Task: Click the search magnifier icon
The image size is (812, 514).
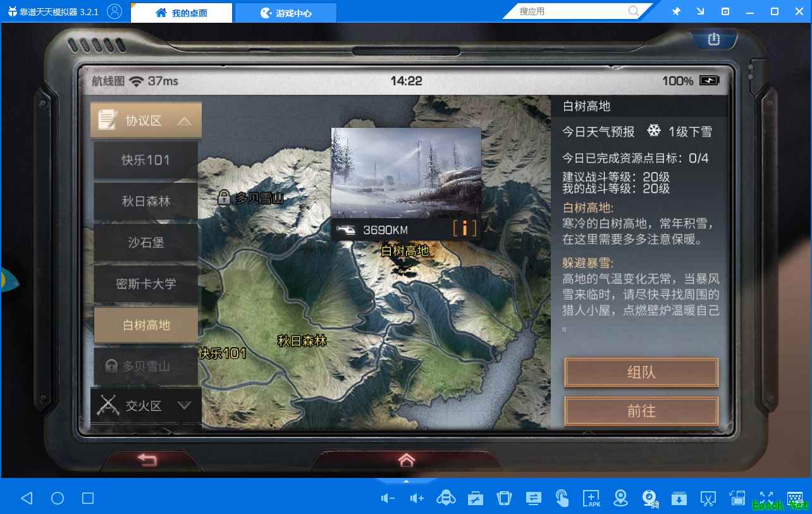Action: coord(633,11)
